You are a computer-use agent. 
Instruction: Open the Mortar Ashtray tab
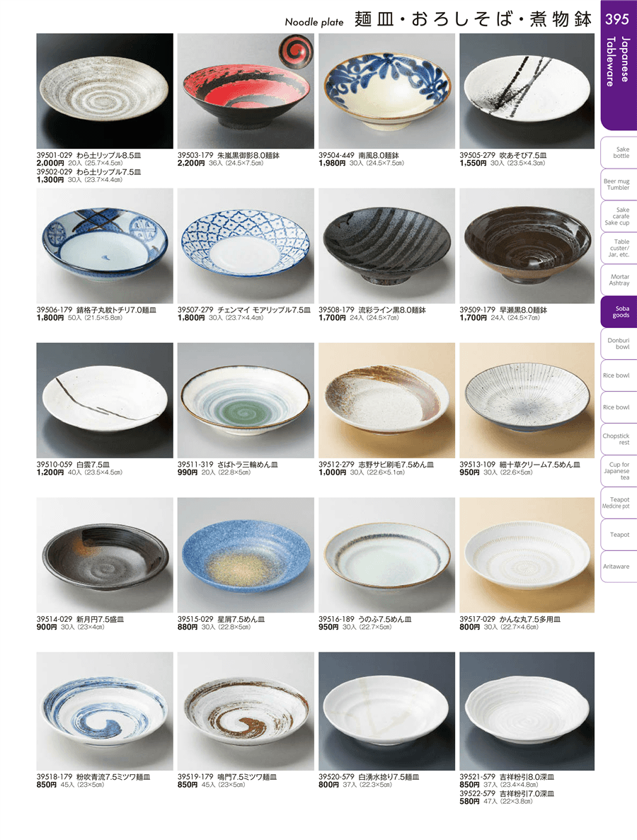click(619, 280)
